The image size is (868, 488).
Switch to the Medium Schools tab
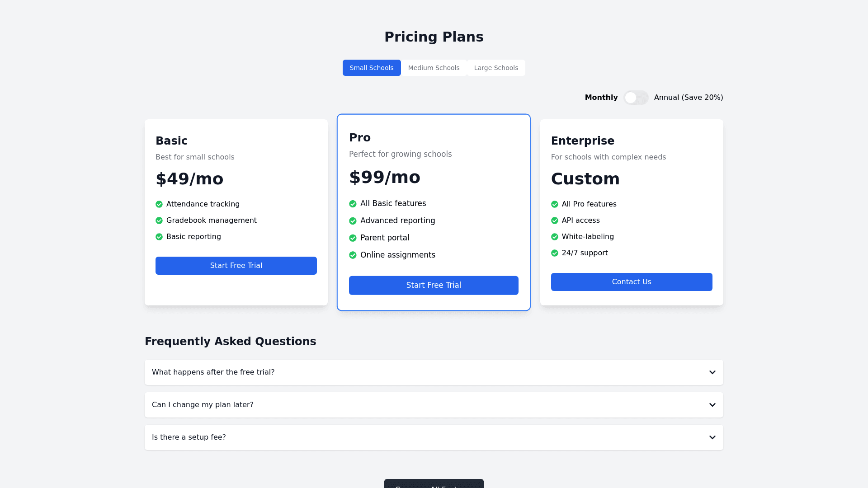[x=434, y=68]
